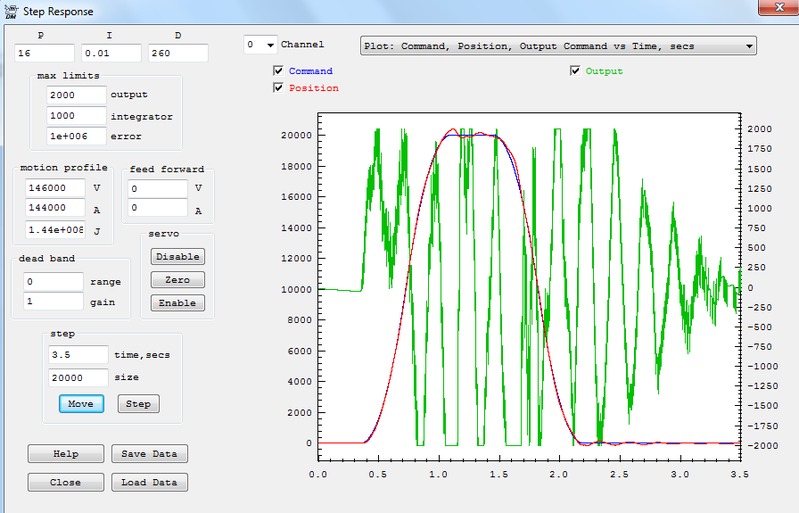Click the Load Data button

coord(149,482)
